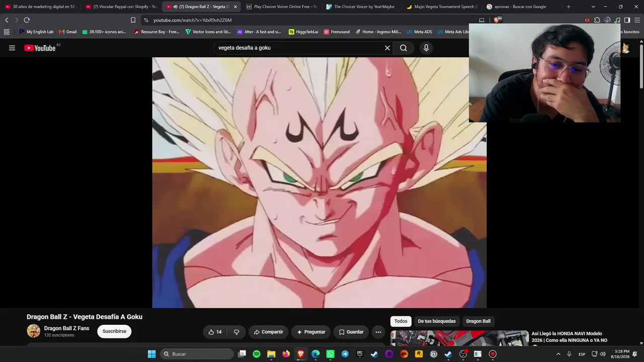The image size is (644, 362).
Task: Open Telegram from the taskbar
Action: point(345,354)
